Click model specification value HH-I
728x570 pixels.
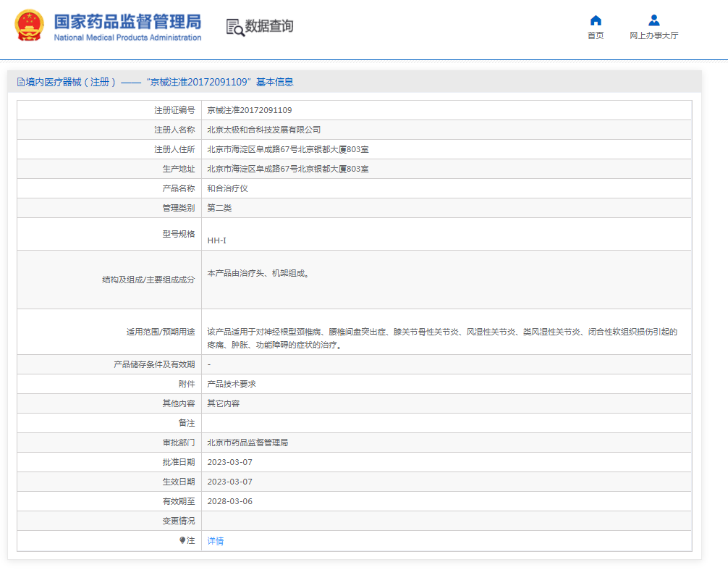pos(216,240)
